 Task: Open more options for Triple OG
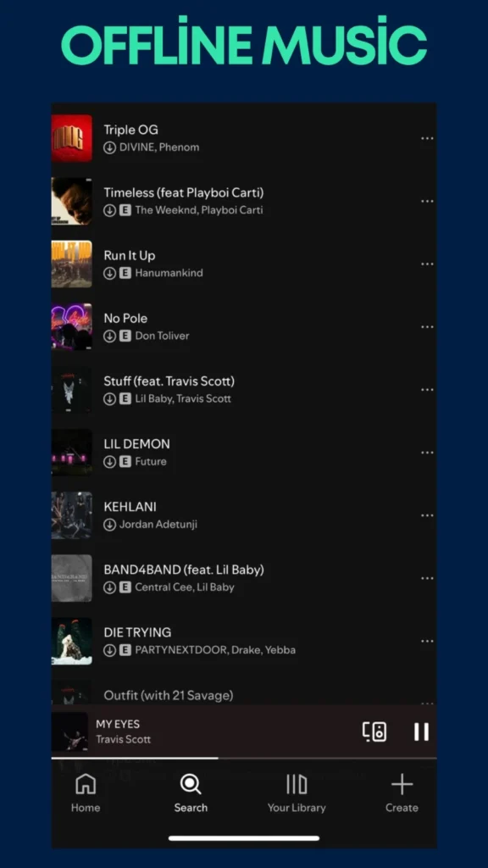(x=427, y=138)
